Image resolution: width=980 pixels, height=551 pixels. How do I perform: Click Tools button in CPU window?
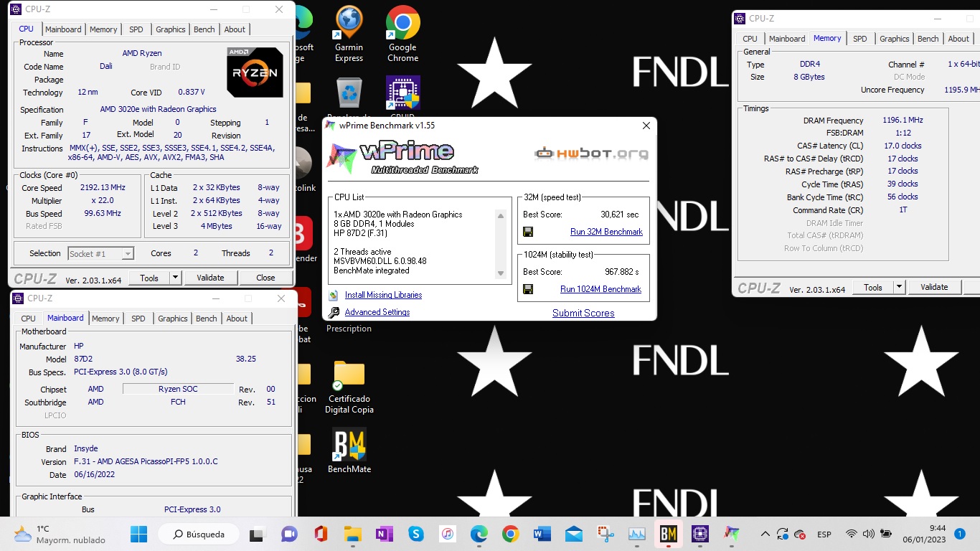[x=149, y=278]
